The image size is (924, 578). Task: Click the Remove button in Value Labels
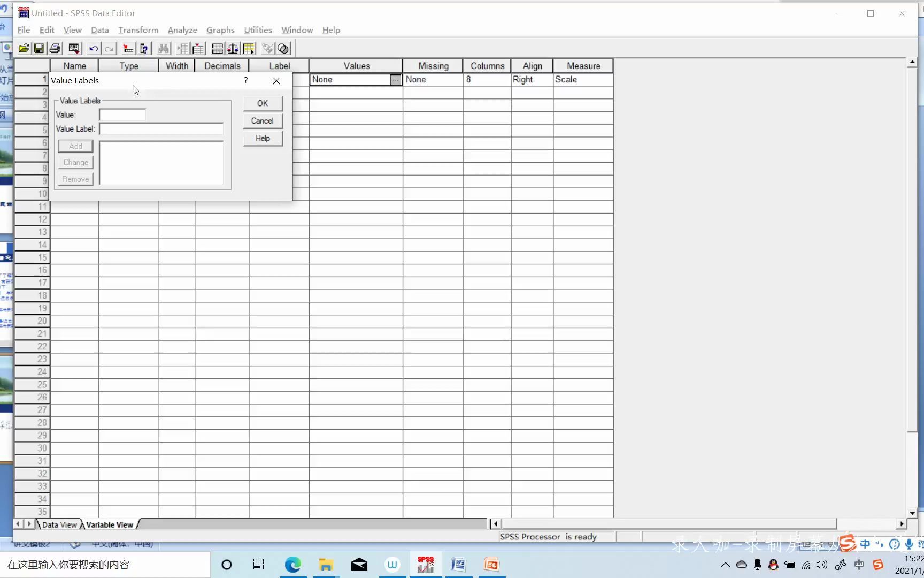pos(75,179)
